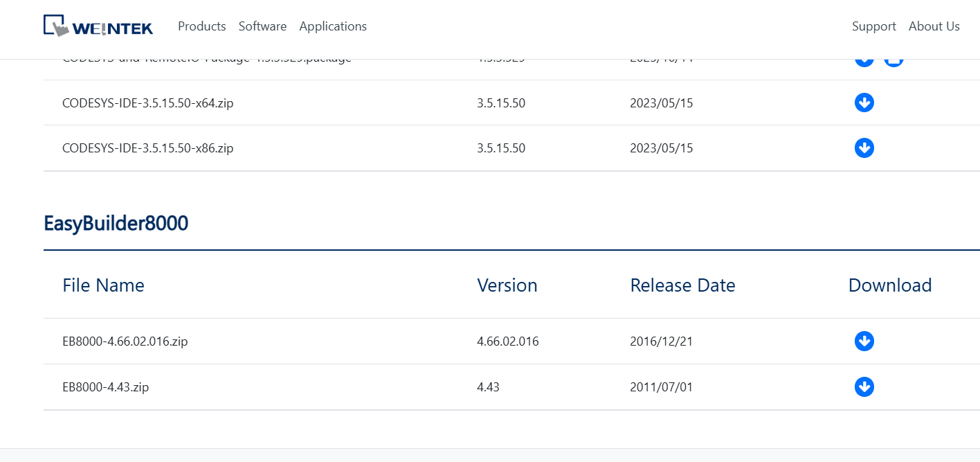Click the EasyBuilder8000 section heading
This screenshot has width=980, height=462.
(x=116, y=224)
